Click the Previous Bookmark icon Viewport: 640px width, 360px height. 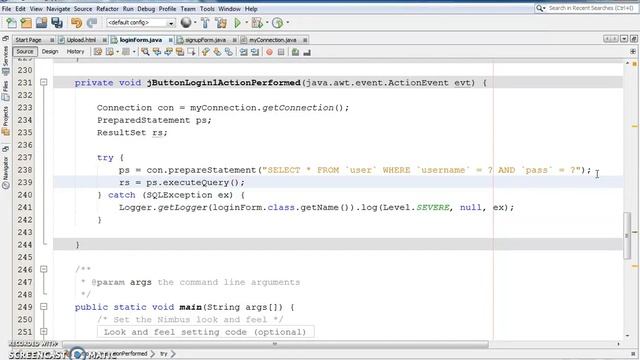[x=205, y=52]
